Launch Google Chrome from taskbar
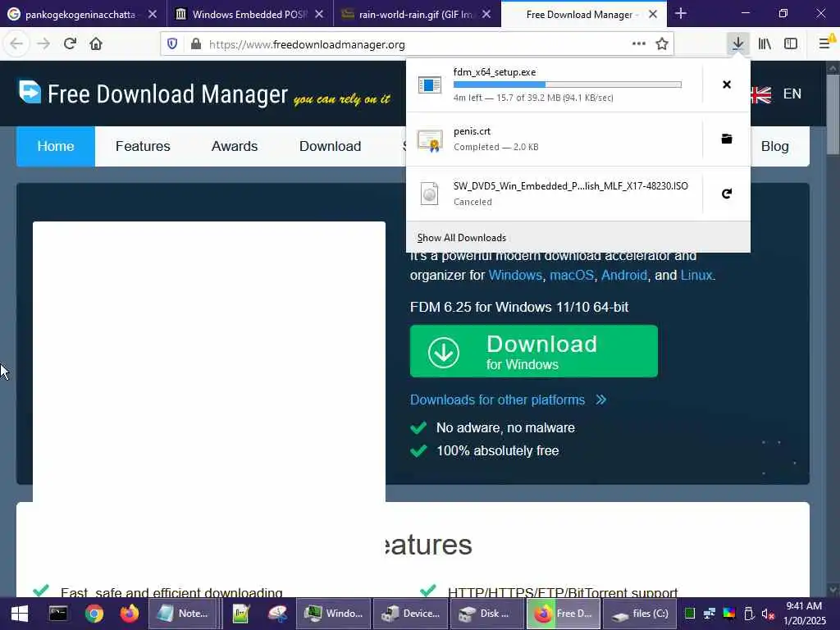This screenshot has width=840, height=630. pyautogui.click(x=94, y=614)
